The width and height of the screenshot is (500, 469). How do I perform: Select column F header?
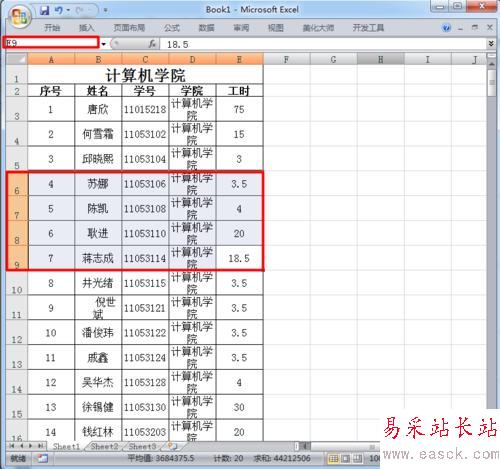[286, 59]
